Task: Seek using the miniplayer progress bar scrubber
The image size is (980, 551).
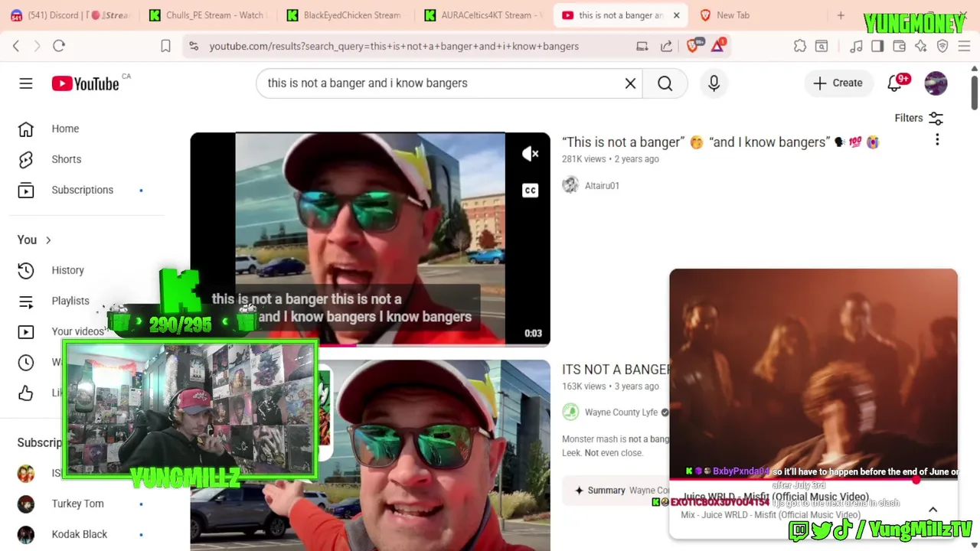Action: (916, 480)
